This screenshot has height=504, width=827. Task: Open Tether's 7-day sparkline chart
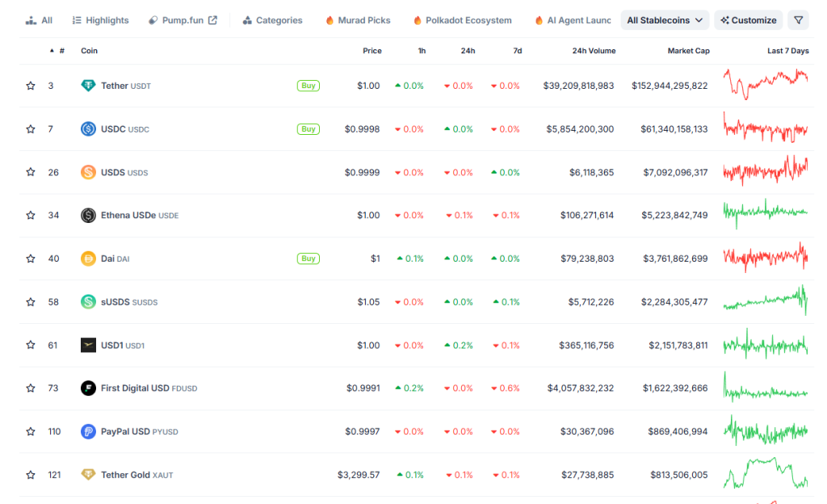tap(766, 84)
